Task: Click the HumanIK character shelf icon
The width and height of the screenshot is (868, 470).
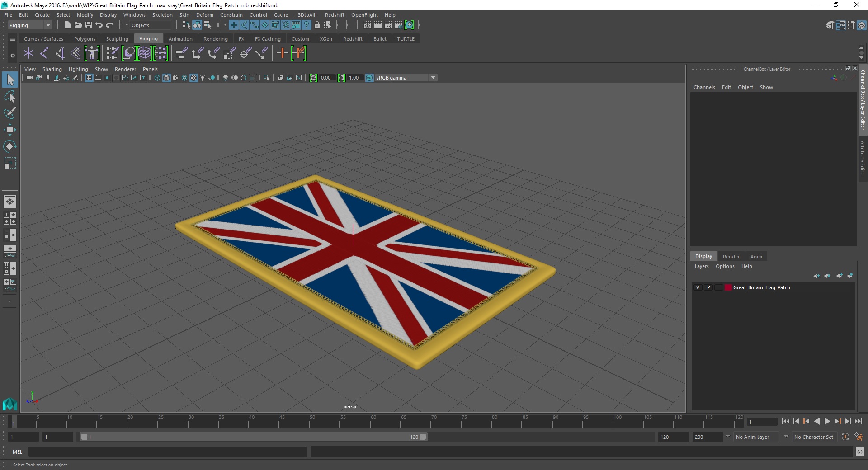Action: pos(92,53)
